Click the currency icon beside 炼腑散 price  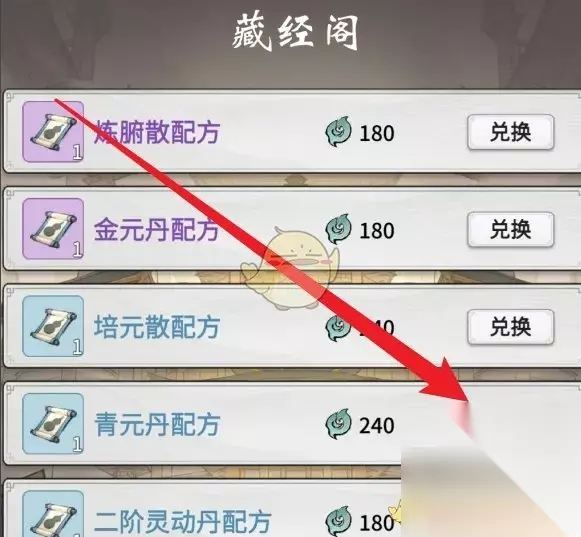(338, 132)
